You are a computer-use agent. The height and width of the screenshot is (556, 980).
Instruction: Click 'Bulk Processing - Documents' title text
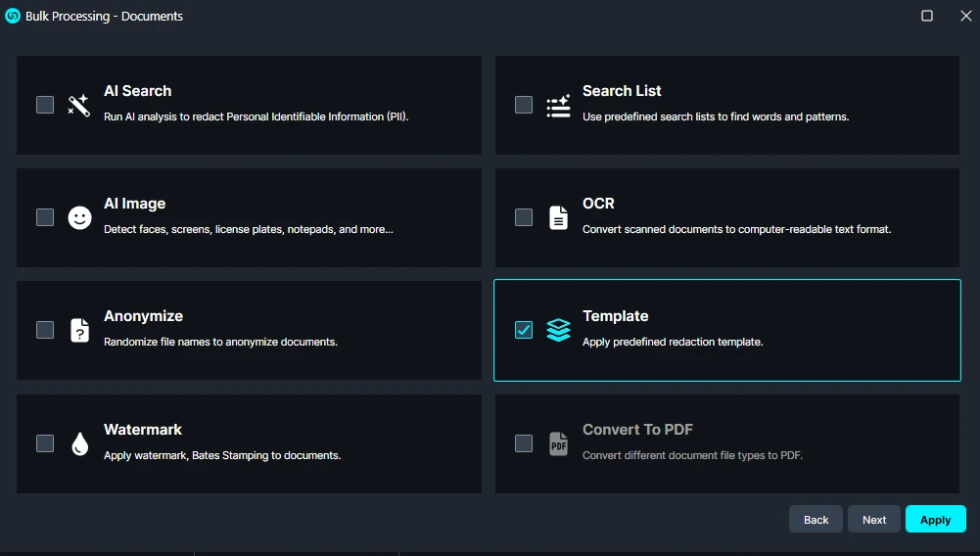point(105,17)
